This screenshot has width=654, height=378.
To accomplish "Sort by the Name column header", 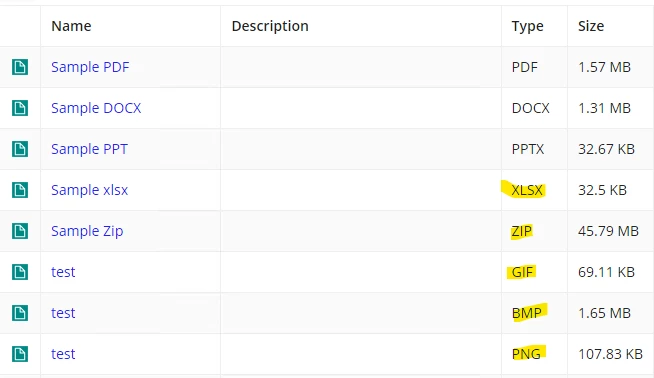I will coord(71,26).
